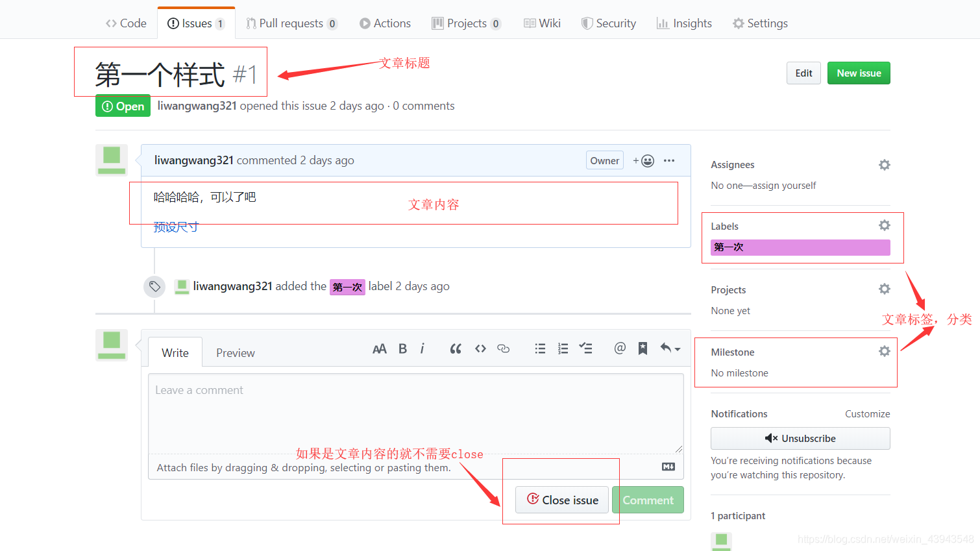Click the attach files drop area text
This screenshot has width=980, height=551.
click(x=304, y=468)
